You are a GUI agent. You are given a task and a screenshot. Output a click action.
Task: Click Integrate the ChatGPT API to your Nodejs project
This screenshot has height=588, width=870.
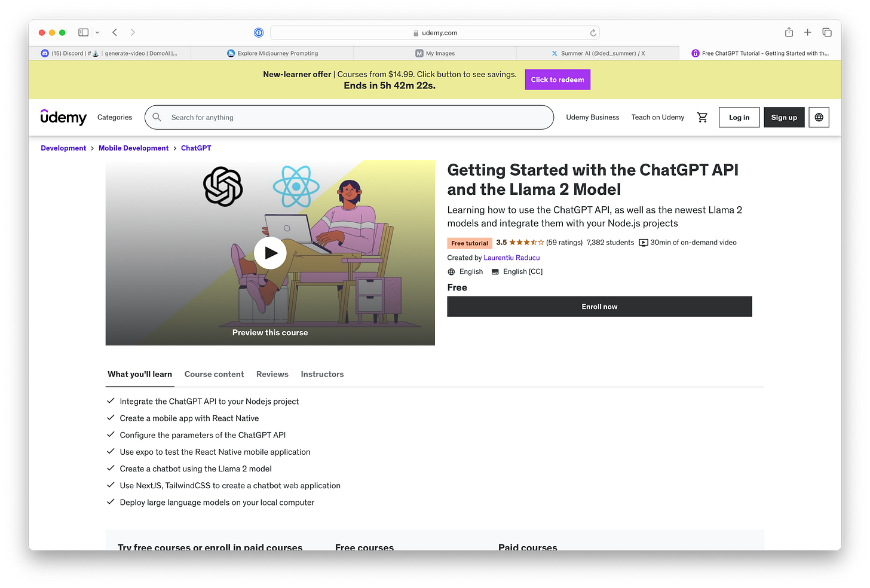209,402
